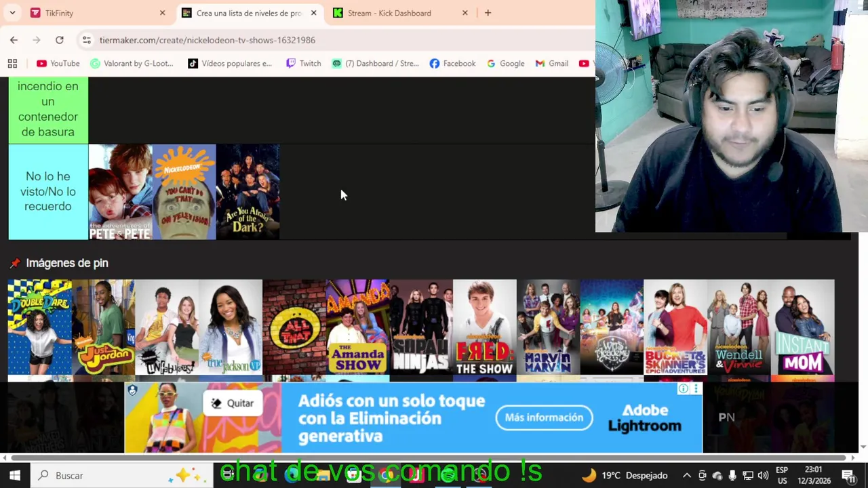Select 'incendio en un contenedor de basura' tier label
The width and height of the screenshot is (868, 488).
pos(48,109)
